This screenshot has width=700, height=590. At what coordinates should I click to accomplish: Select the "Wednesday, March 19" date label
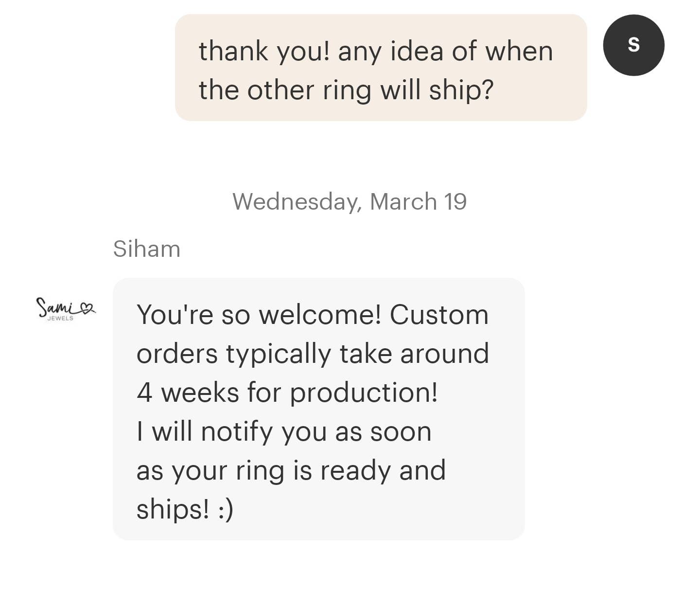point(349,201)
